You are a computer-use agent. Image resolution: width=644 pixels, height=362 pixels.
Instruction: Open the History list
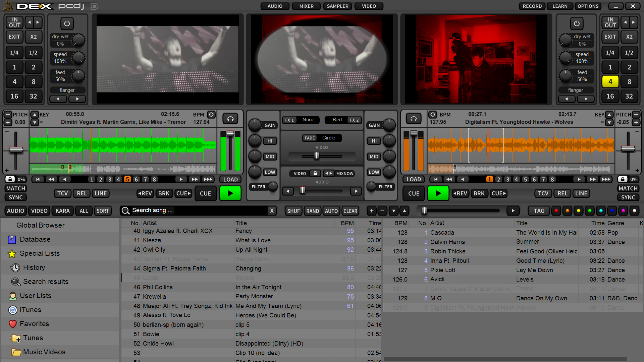pos(34,267)
